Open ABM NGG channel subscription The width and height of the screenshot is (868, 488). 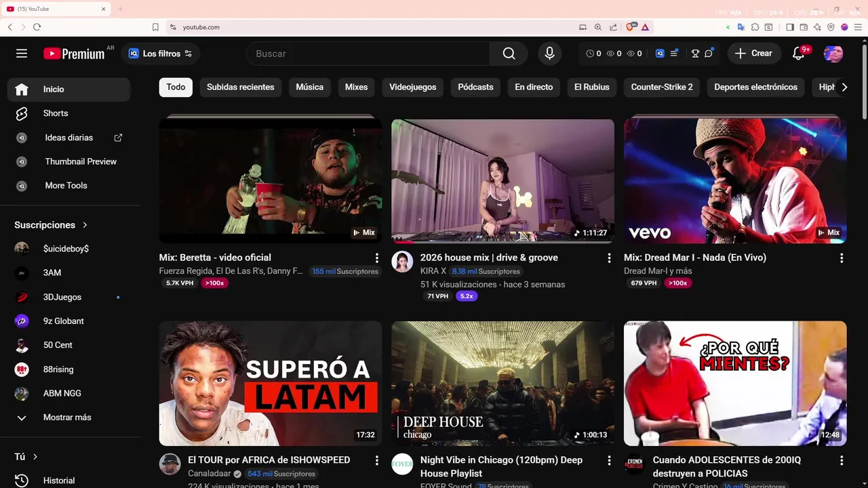click(69, 393)
